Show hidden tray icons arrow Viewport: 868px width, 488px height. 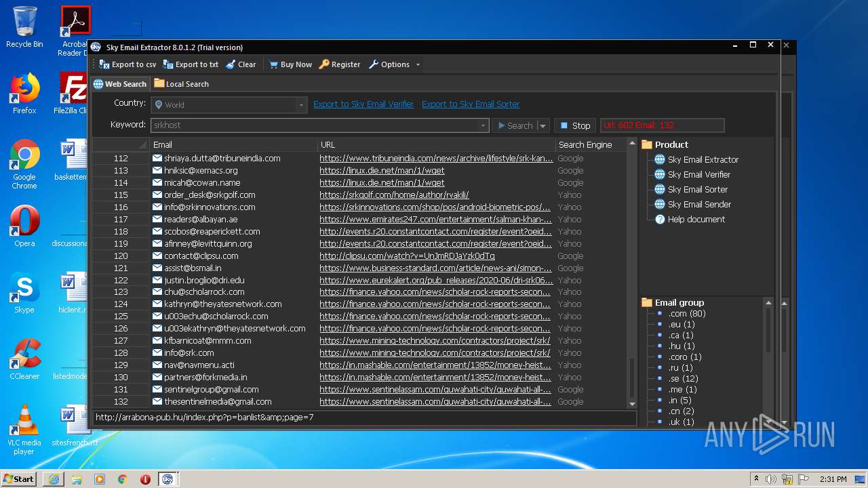[756, 479]
